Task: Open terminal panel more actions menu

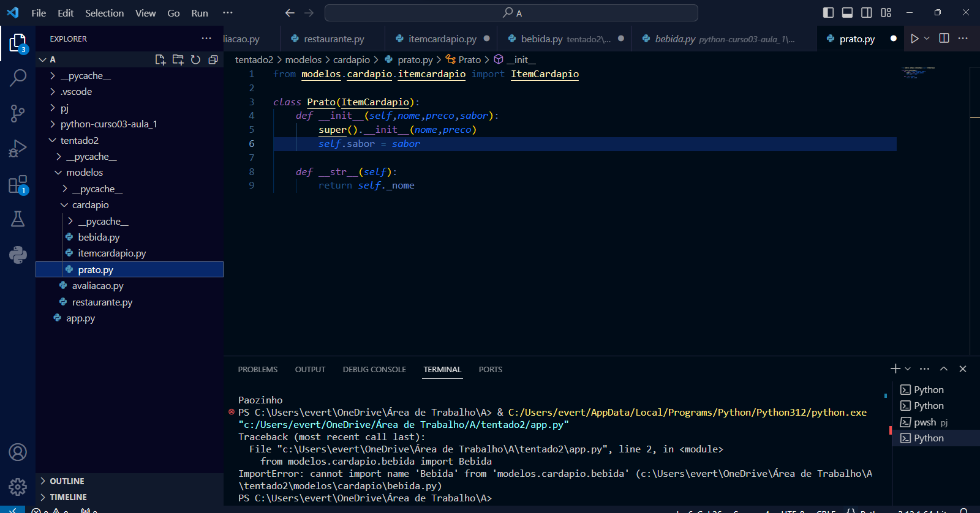Action: point(925,369)
